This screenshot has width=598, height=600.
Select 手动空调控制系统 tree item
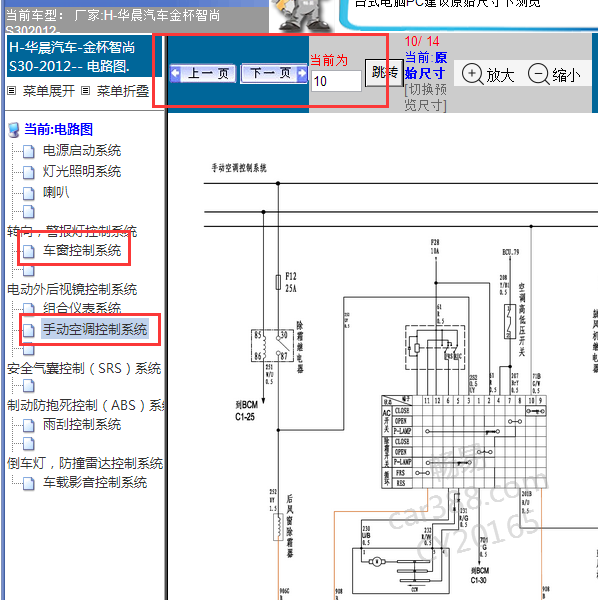coord(95,329)
